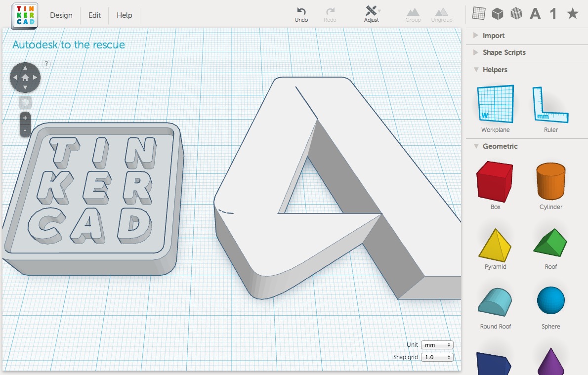This screenshot has height=375, width=588.
Task: Click the home icon on the view navigator
Action: pos(25,77)
